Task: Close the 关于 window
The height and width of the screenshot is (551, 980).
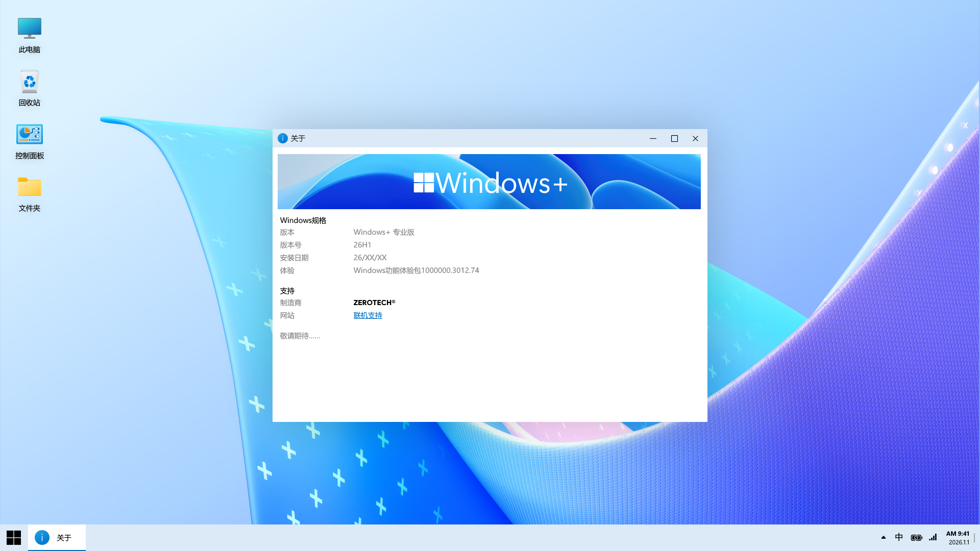Action: pos(695,138)
